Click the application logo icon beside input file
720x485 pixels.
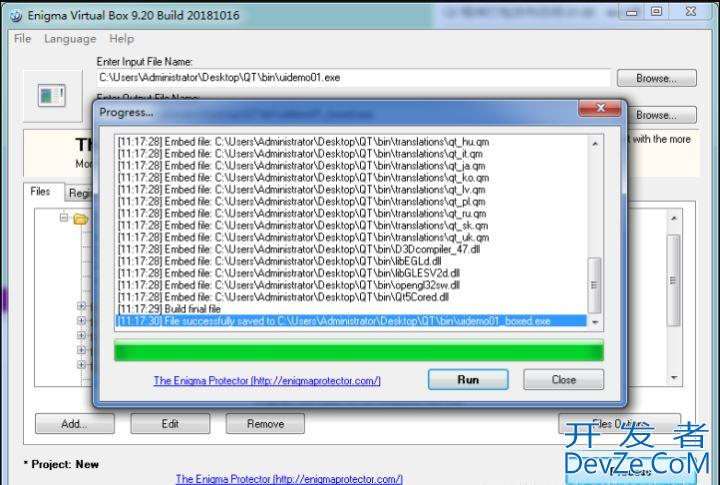(51, 95)
